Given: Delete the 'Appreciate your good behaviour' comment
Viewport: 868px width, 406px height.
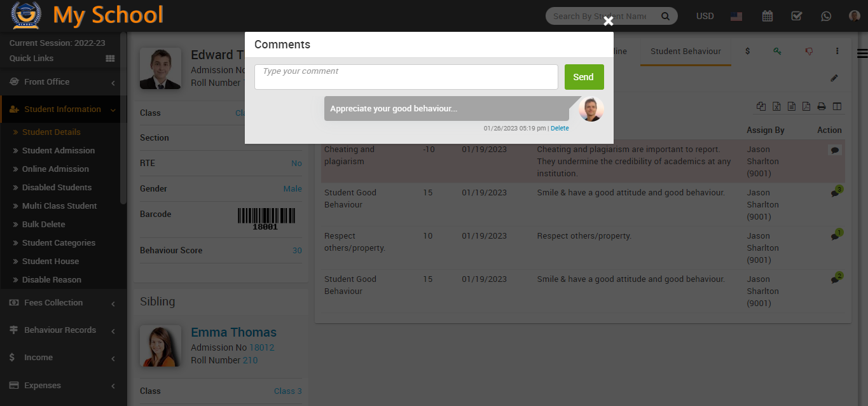Looking at the screenshot, I should 560,129.
